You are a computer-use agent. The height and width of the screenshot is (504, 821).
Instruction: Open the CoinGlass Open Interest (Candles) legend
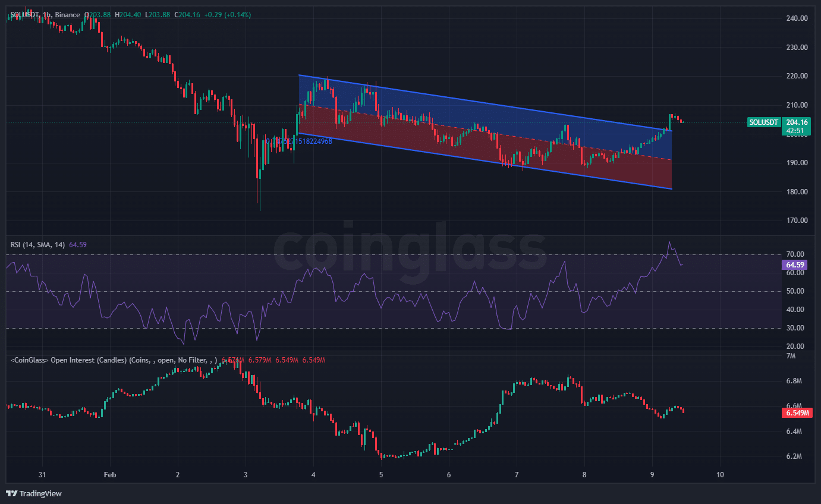coord(113,360)
